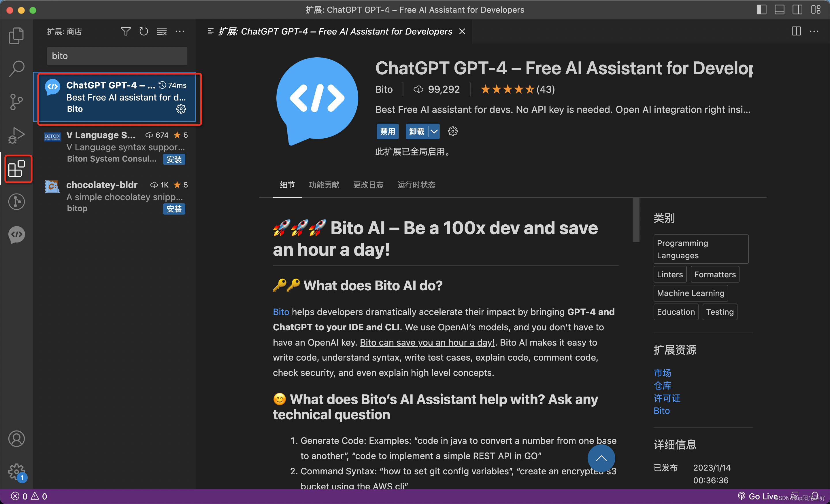Open the 许可证 resource link

[x=667, y=398]
